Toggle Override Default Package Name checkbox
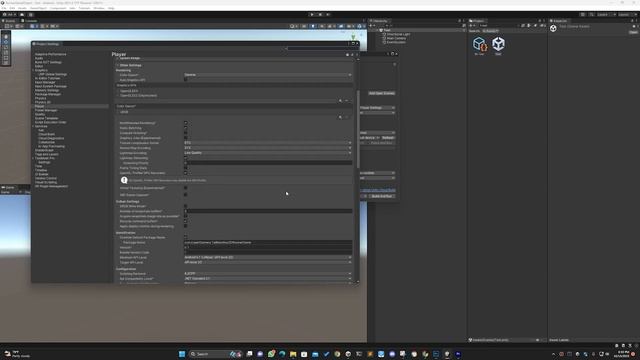The height and width of the screenshot is (360, 640). [x=186, y=237]
